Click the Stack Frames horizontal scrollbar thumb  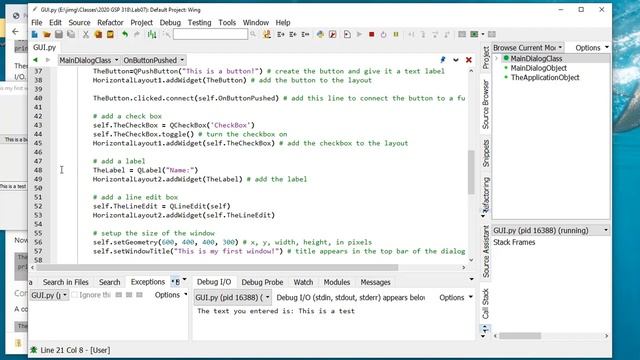520,336
